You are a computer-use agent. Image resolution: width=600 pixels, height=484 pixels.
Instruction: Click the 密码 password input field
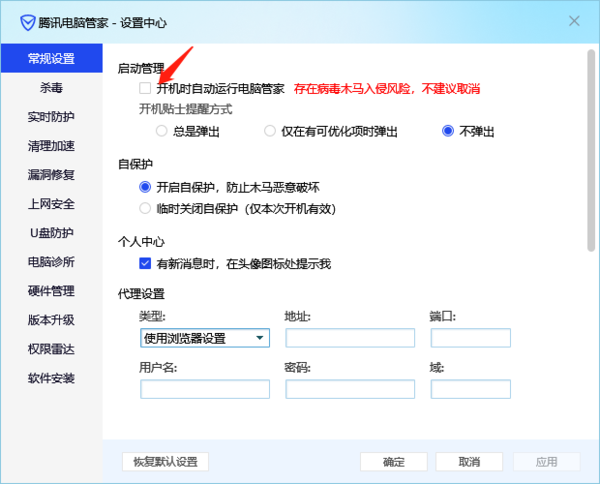350,389
